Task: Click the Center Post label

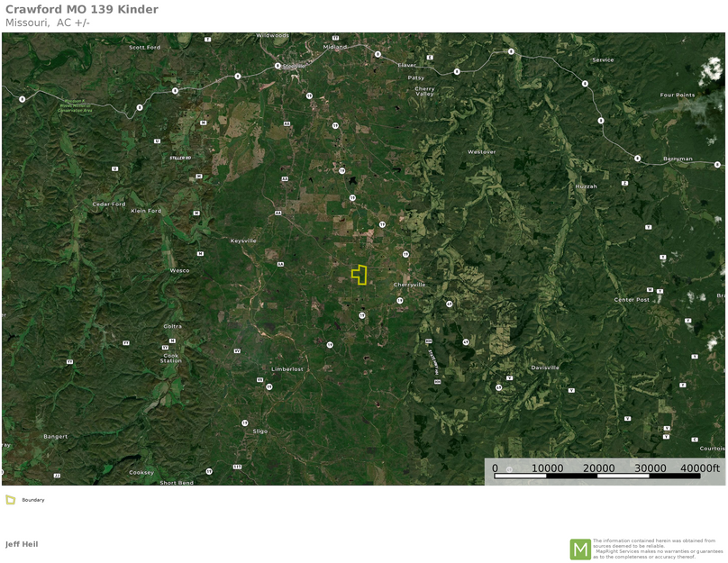Action: tap(632, 299)
